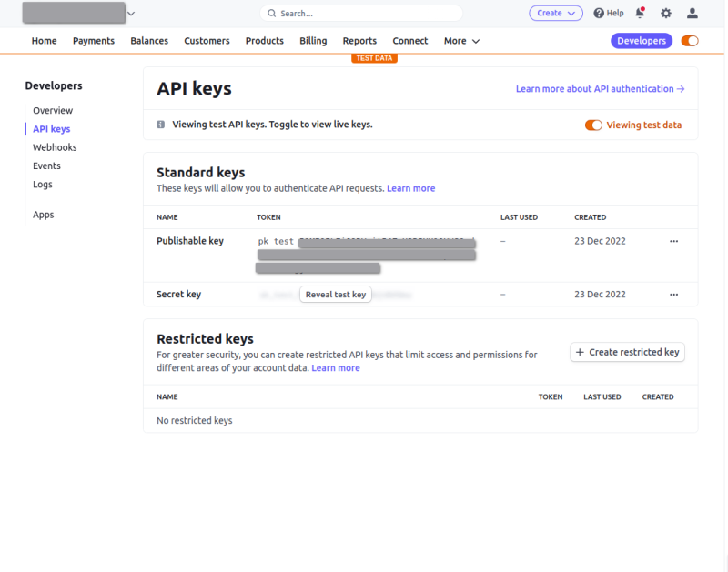The width and height of the screenshot is (728, 572).
Task: Open Secret key overflow menu
Action: coord(673,295)
